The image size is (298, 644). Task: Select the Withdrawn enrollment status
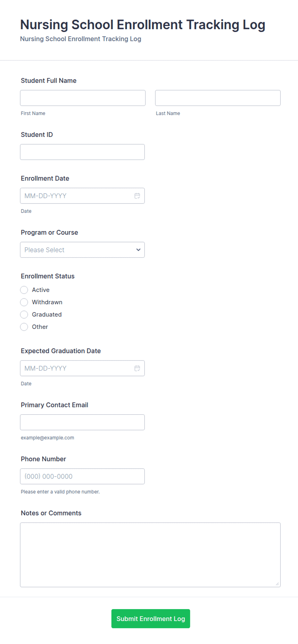[x=24, y=302]
